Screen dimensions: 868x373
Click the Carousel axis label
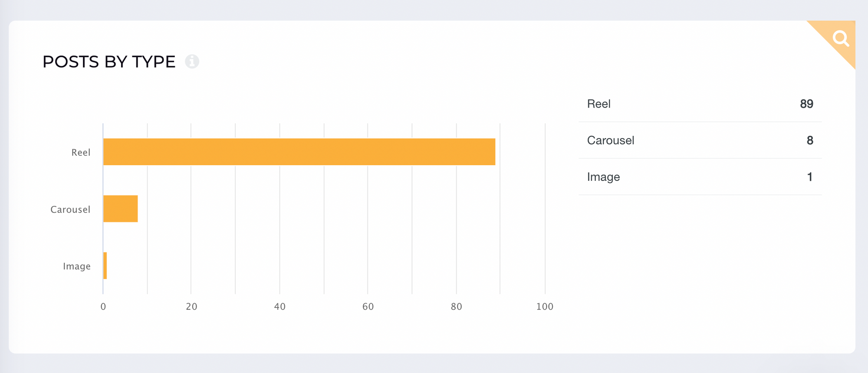point(70,209)
